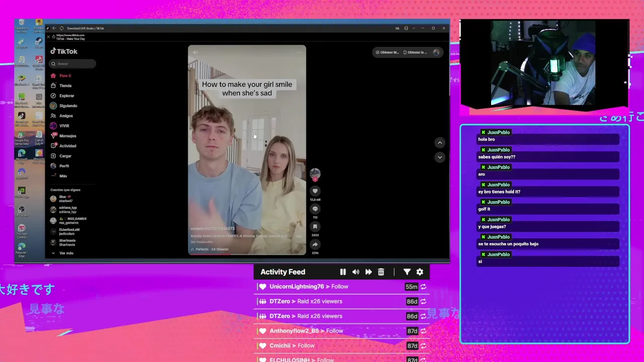Replay the Anthonyflow2_BS follow alert
Viewport: 644px width, 362px height.
click(423, 331)
